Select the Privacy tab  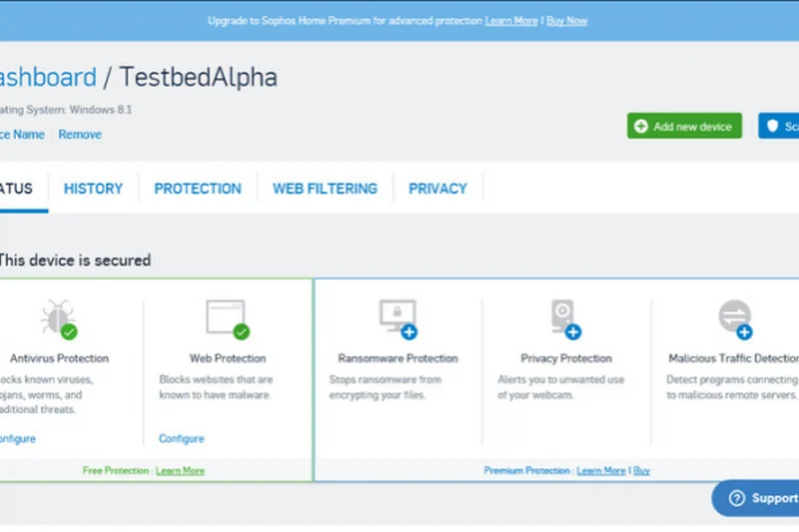(437, 188)
